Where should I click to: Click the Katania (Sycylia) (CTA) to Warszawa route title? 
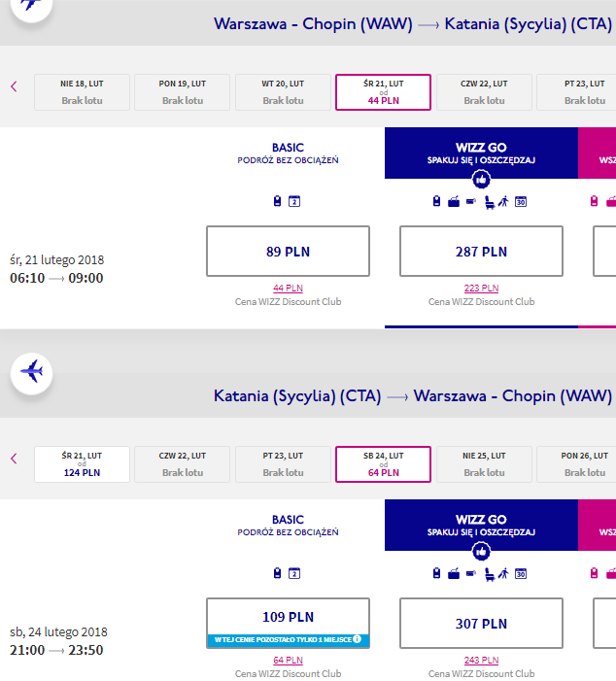[413, 396]
